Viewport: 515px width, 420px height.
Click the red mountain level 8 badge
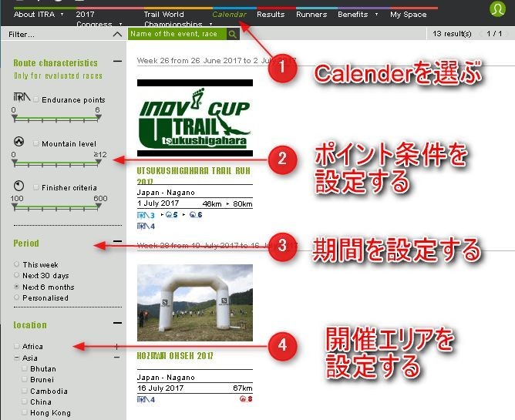coord(246,399)
